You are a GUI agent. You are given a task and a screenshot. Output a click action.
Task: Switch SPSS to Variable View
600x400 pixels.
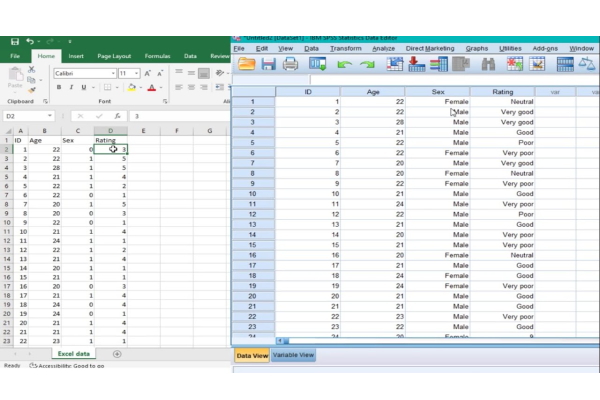click(x=293, y=355)
